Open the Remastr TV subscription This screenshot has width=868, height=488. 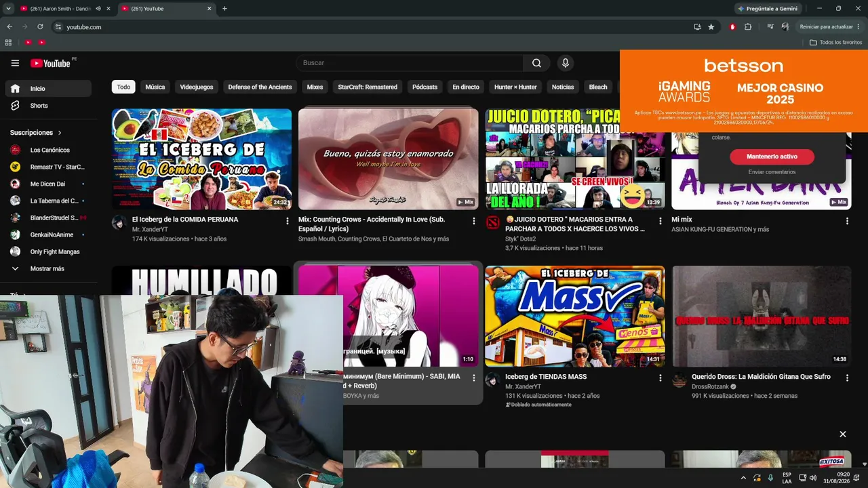(x=48, y=167)
